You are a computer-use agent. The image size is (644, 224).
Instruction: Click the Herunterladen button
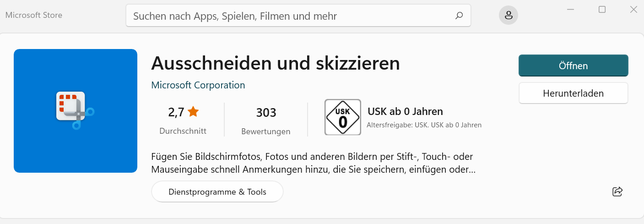(x=574, y=93)
